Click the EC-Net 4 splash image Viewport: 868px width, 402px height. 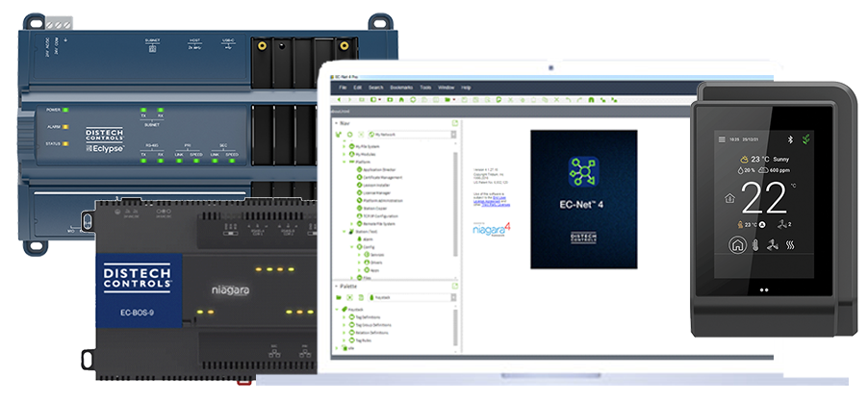click(583, 200)
